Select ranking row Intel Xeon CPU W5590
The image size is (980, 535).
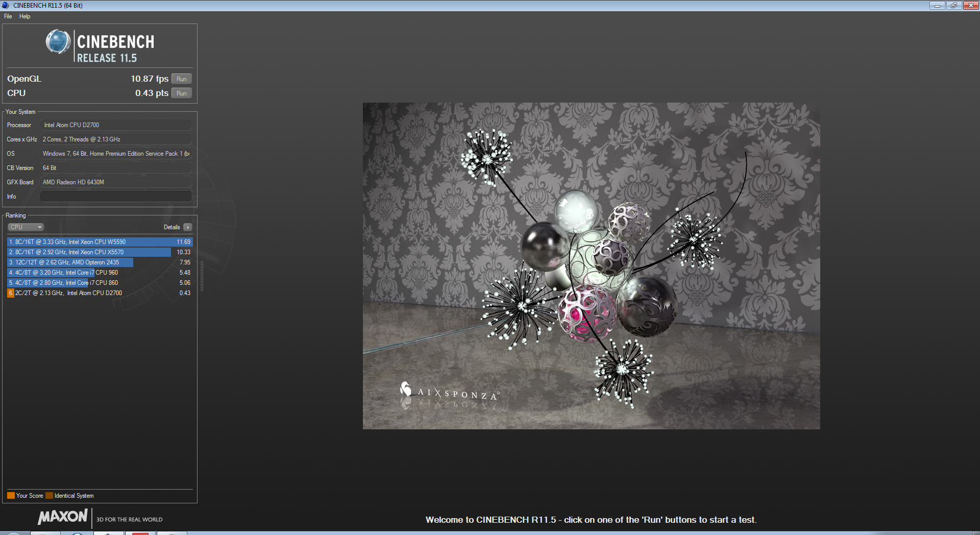pos(100,242)
